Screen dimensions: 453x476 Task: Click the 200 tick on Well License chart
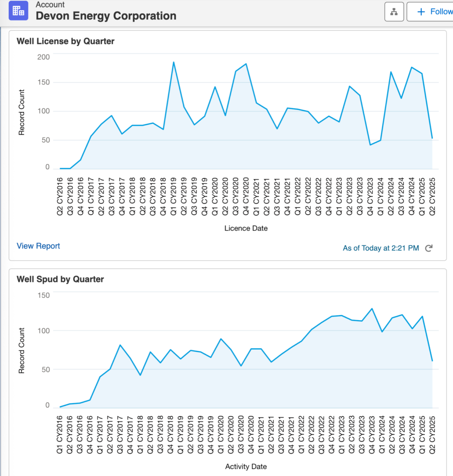click(x=43, y=57)
